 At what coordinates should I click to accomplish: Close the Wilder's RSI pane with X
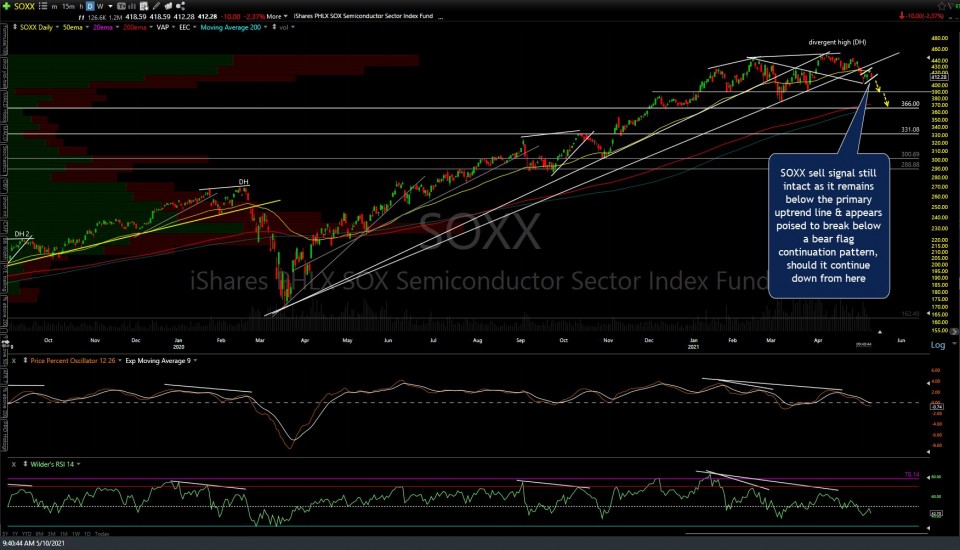(x=13, y=464)
